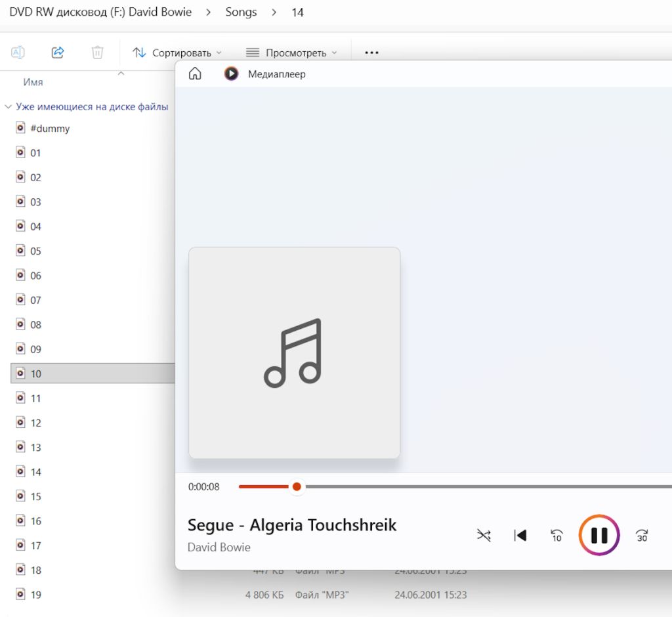
Task: Click the Rename icon in Explorer toolbar
Action: tap(18, 53)
